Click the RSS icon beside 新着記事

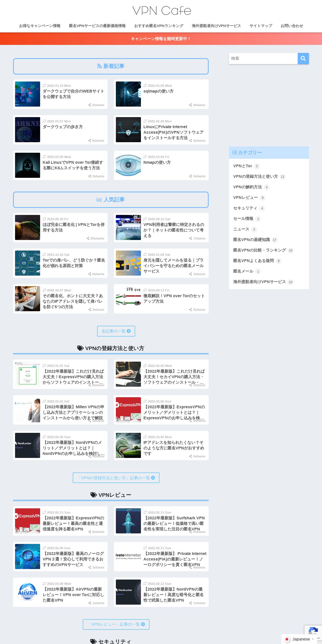(x=100, y=66)
